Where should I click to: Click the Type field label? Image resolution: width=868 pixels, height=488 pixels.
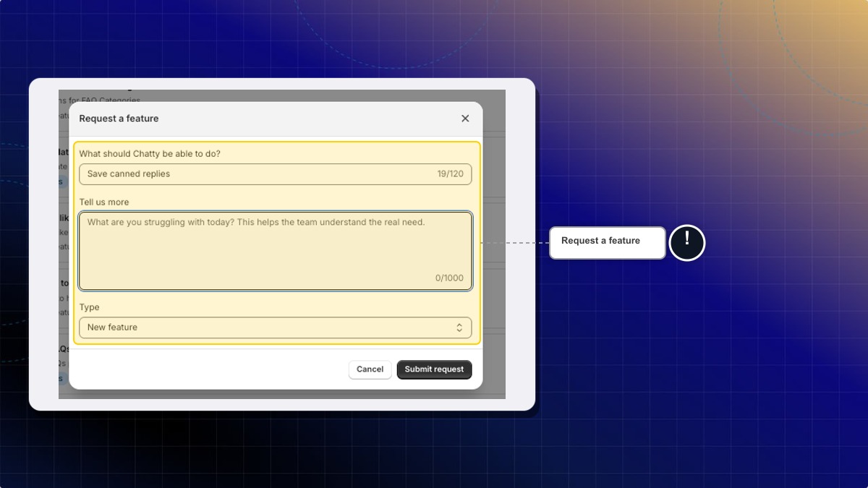[x=90, y=307]
